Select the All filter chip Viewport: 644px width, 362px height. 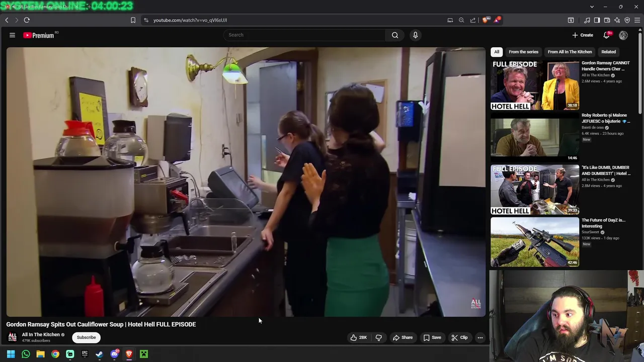click(497, 52)
